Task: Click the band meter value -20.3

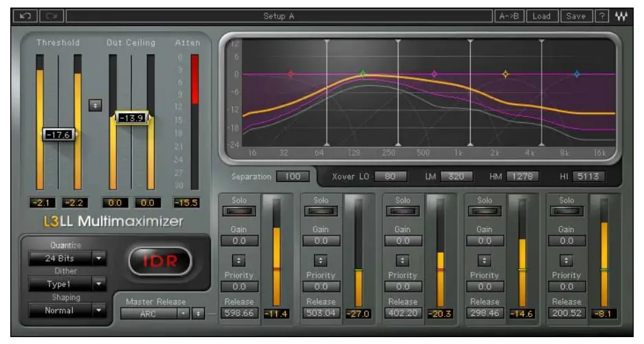Action: [x=440, y=314]
